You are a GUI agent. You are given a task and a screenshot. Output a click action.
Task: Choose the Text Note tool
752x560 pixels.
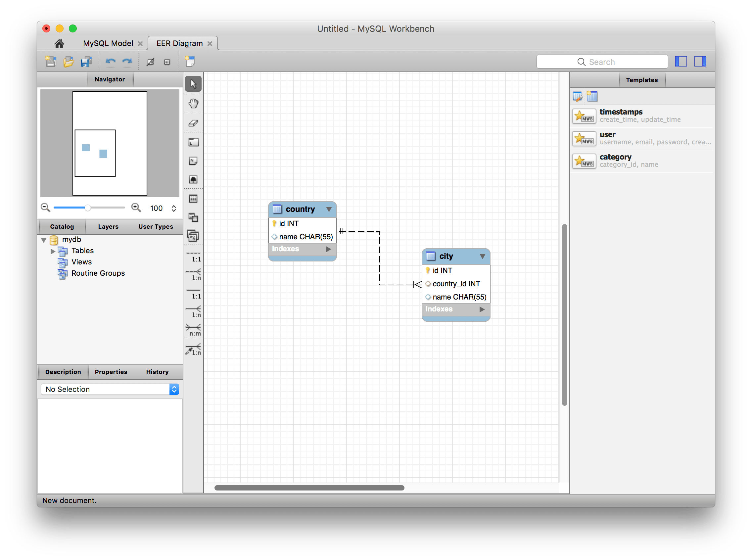193,161
